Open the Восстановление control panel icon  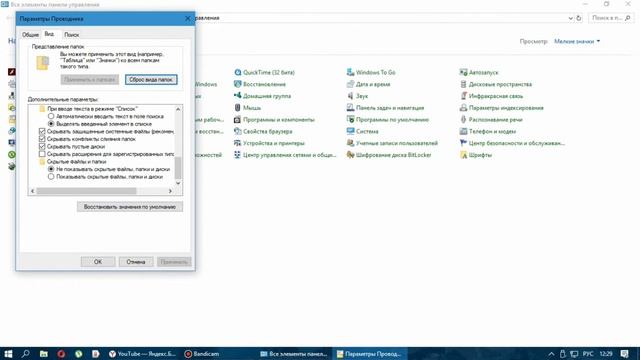(x=238, y=84)
